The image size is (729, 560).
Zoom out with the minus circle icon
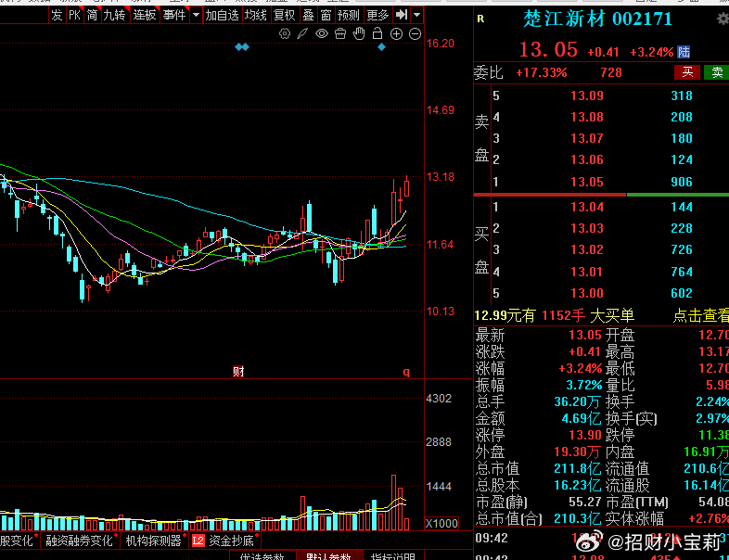[x=415, y=33]
